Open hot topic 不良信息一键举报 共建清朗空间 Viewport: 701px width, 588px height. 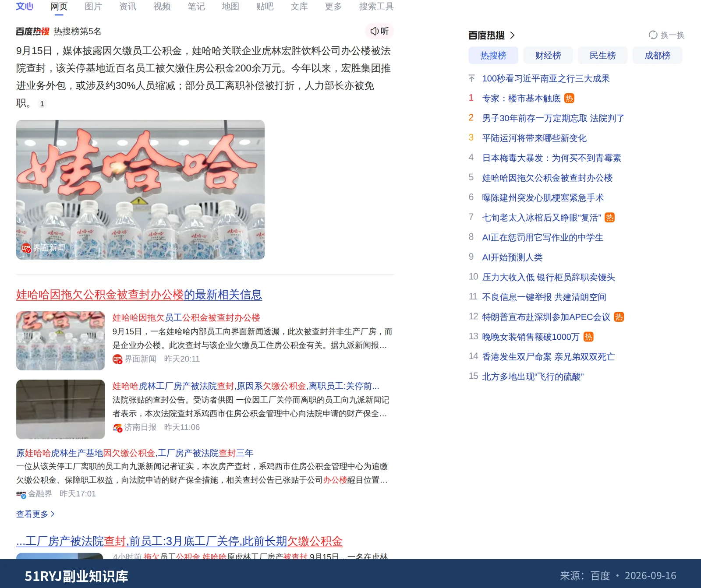coord(544,297)
